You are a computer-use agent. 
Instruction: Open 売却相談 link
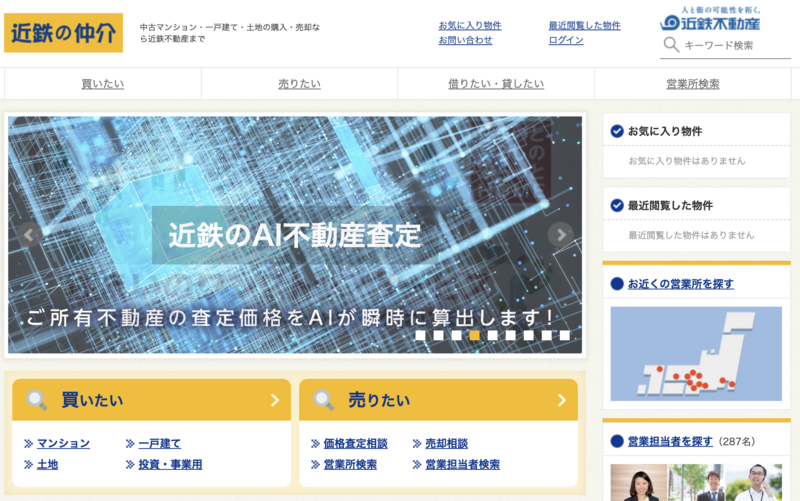tap(446, 443)
